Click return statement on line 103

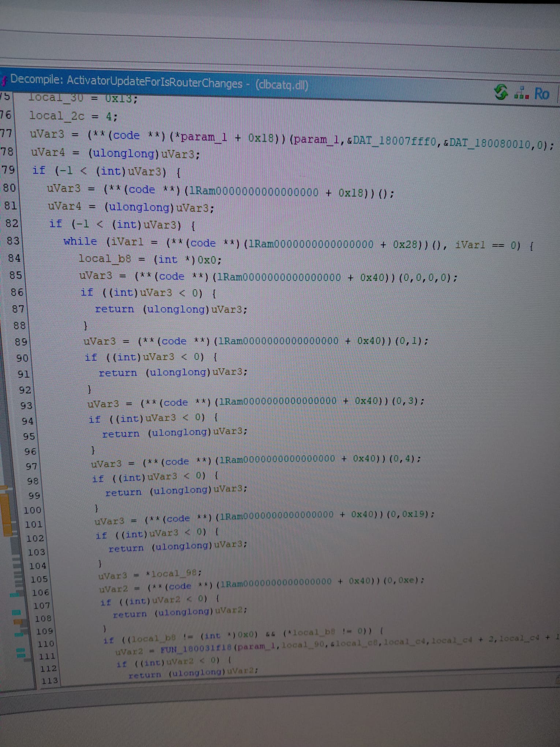pyautogui.click(x=178, y=546)
